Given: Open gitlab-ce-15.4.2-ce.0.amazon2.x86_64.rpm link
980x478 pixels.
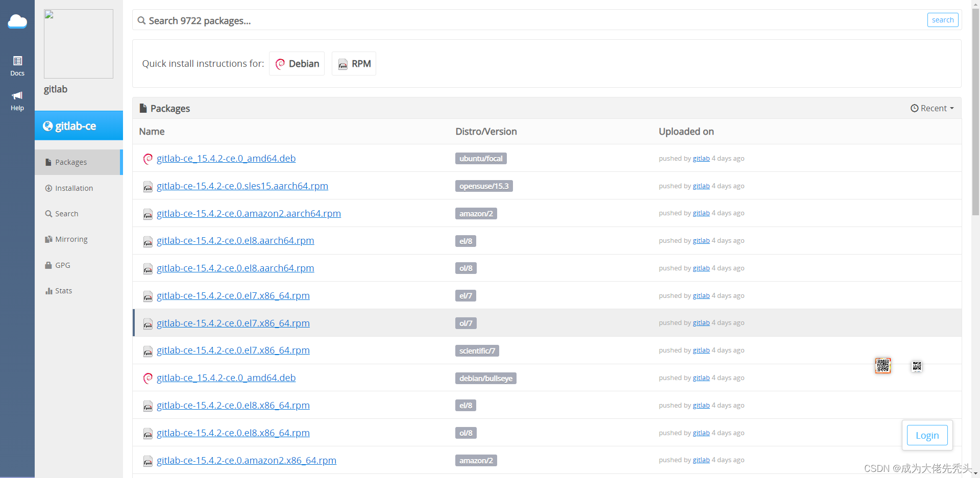Looking at the screenshot, I should pos(247,461).
